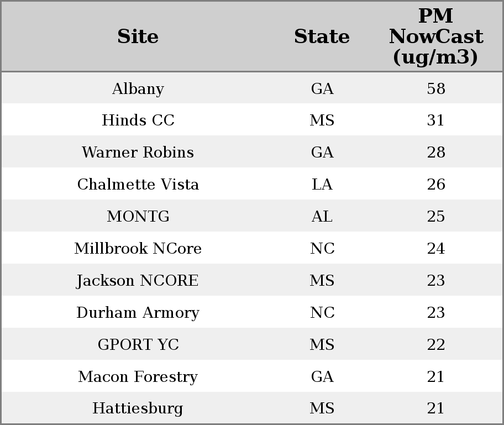Select the Hattiesburg site name
This screenshot has width=504, height=425.
coord(138,409)
